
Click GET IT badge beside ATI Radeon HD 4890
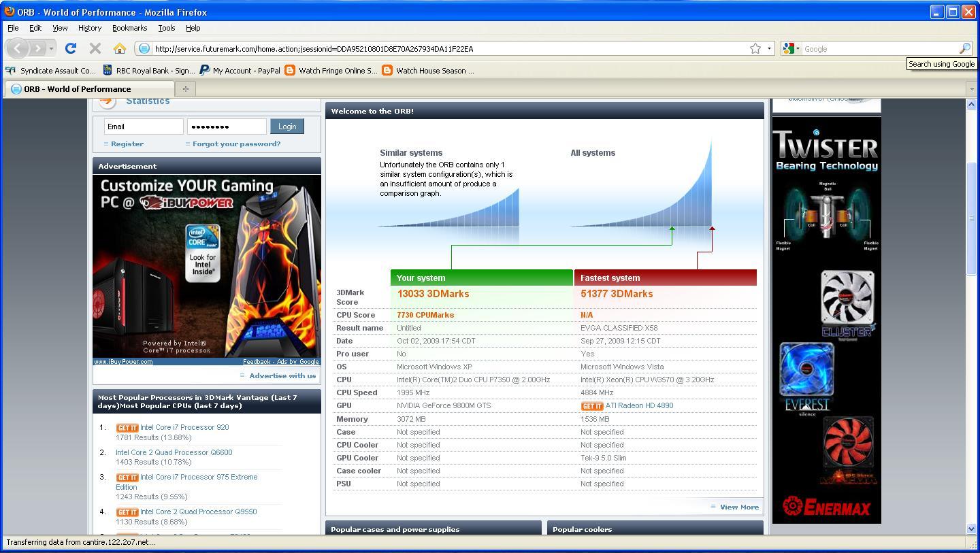click(x=592, y=406)
